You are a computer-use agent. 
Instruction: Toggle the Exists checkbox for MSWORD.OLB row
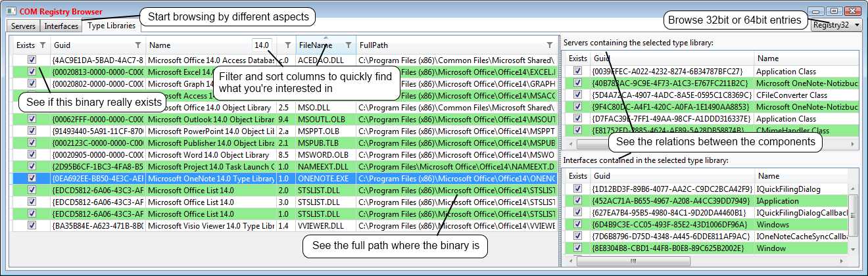tap(32, 154)
